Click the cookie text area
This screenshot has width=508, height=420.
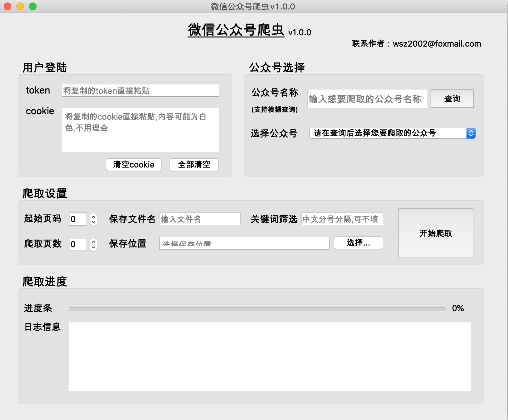pyautogui.click(x=140, y=130)
